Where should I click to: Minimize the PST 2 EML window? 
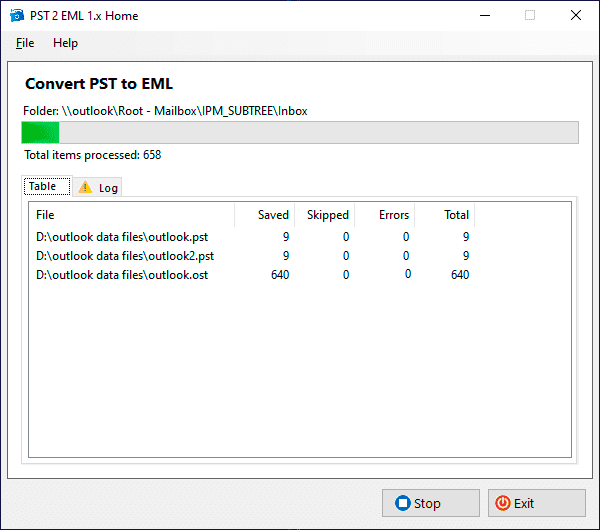point(485,16)
